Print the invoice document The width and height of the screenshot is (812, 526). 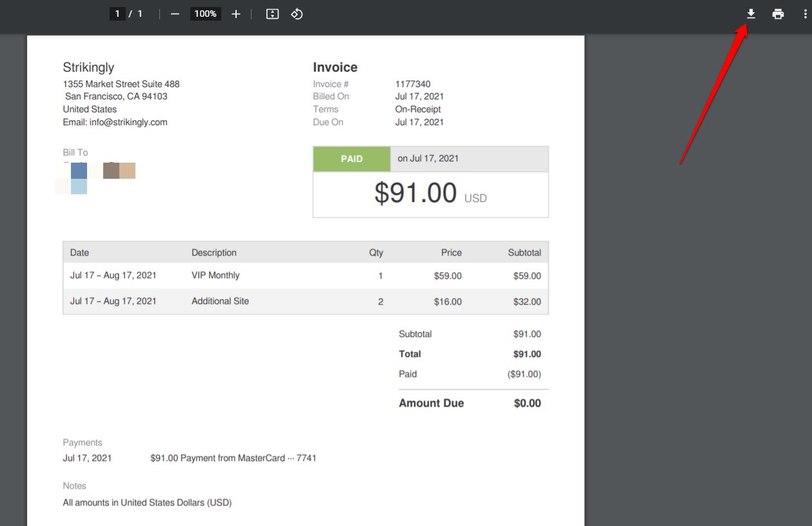coord(778,14)
